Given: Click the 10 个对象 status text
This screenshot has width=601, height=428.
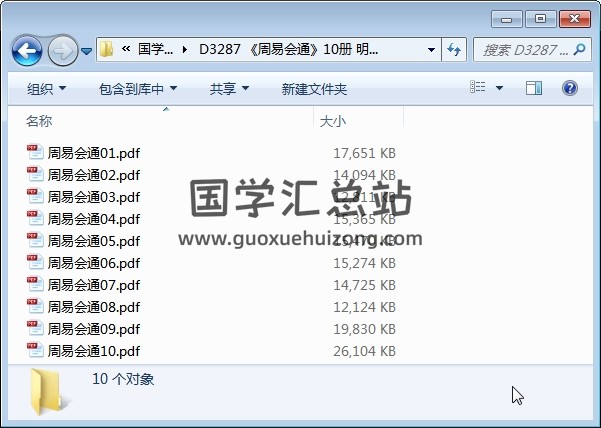Looking at the screenshot, I should tap(123, 379).
